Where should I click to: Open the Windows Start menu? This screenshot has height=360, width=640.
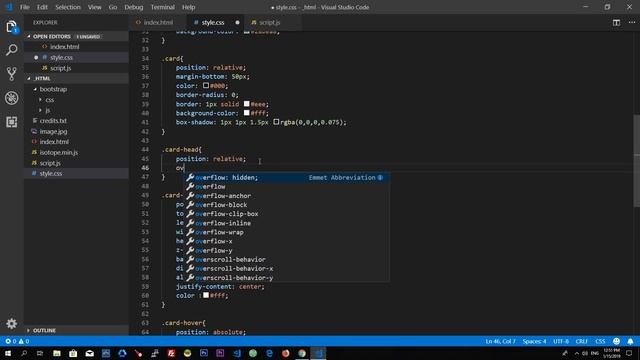click(8, 353)
